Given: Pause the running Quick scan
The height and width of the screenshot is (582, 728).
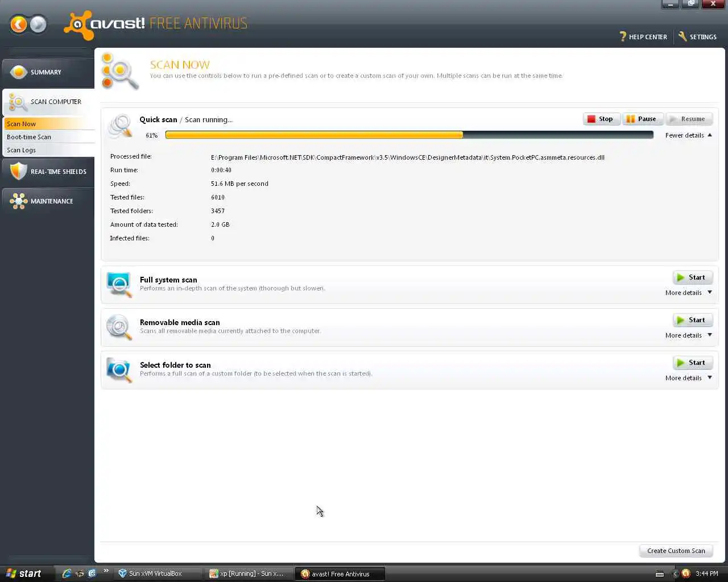Looking at the screenshot, I should tap(642, 119).
